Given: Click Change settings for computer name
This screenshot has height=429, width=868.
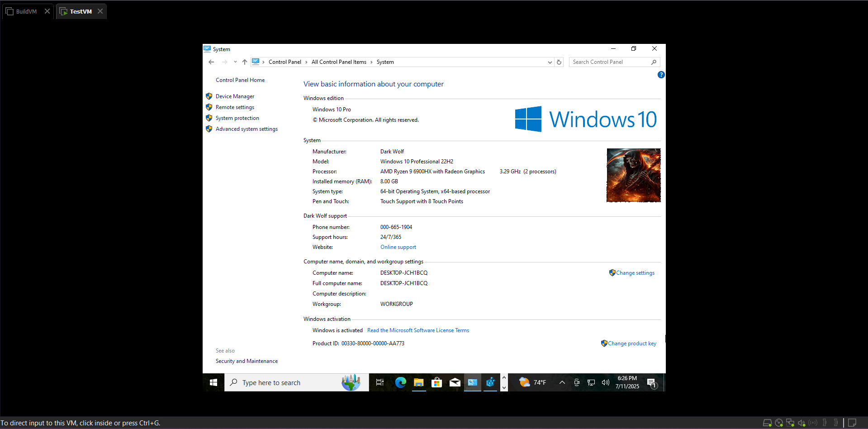Looking at the screenshot, I should (635, 273).
